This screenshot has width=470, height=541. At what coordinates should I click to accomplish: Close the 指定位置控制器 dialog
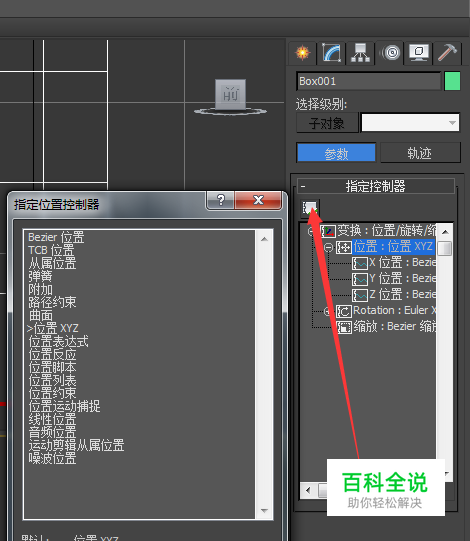click(x=258, y=200)
